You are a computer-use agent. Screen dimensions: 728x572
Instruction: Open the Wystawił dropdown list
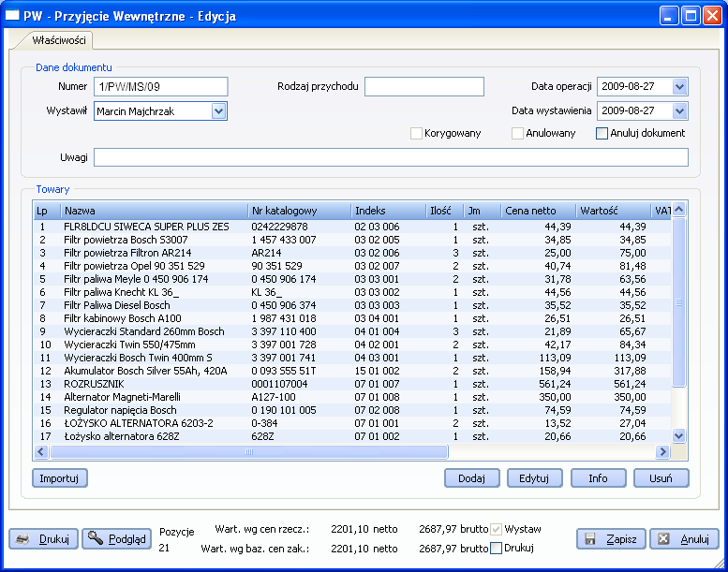point(218,111)
